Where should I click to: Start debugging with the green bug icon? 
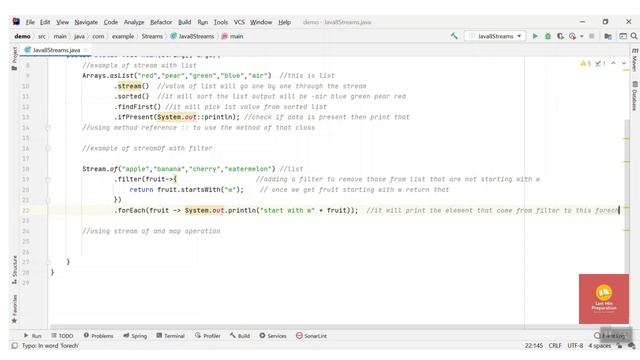[x=548, y=36]
